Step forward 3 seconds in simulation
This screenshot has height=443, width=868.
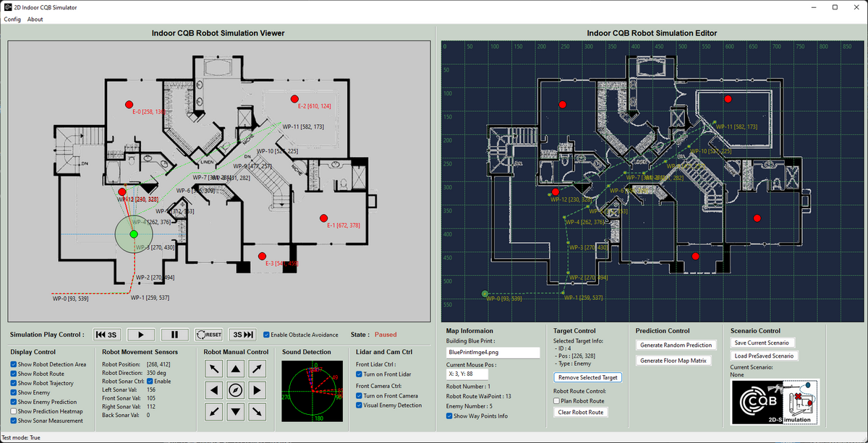click(x=243, y=335)
